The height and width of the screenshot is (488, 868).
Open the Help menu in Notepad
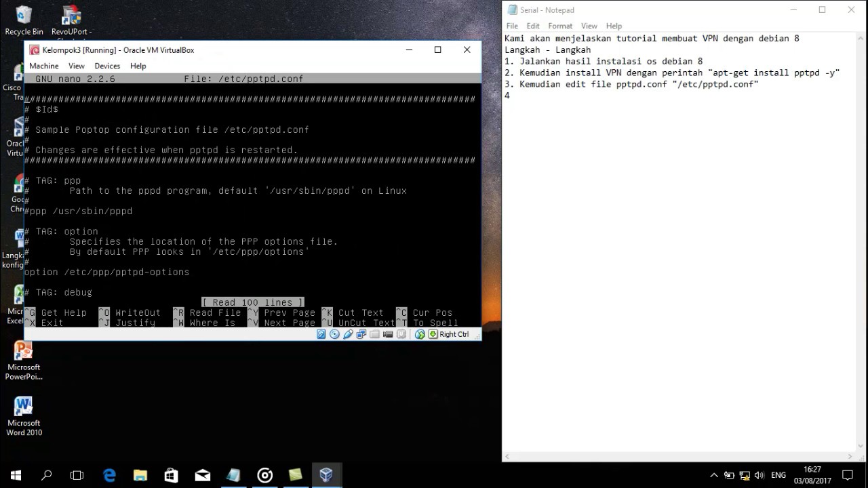tap(614, 26)
